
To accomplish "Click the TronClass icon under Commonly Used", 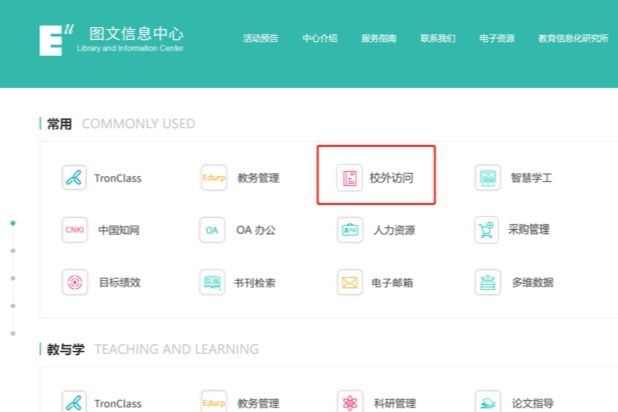I will (74, 178).
